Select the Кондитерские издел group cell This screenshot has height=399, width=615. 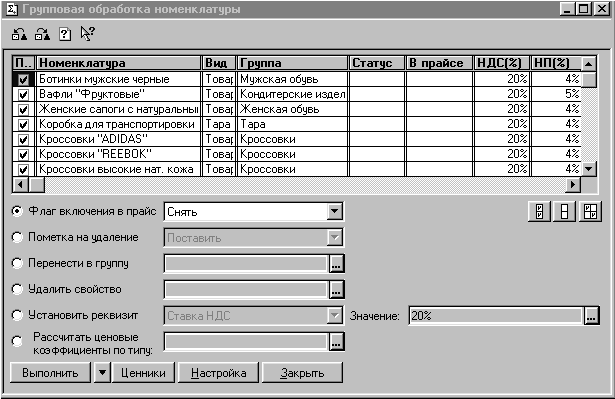click(x=293, y=94)
